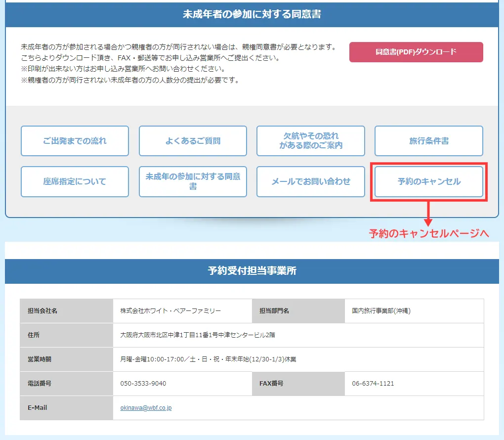This screenshot has width=504, height=440.
Task: Click the phone number 050-3533-9040
Action: (x=143, y=384)
